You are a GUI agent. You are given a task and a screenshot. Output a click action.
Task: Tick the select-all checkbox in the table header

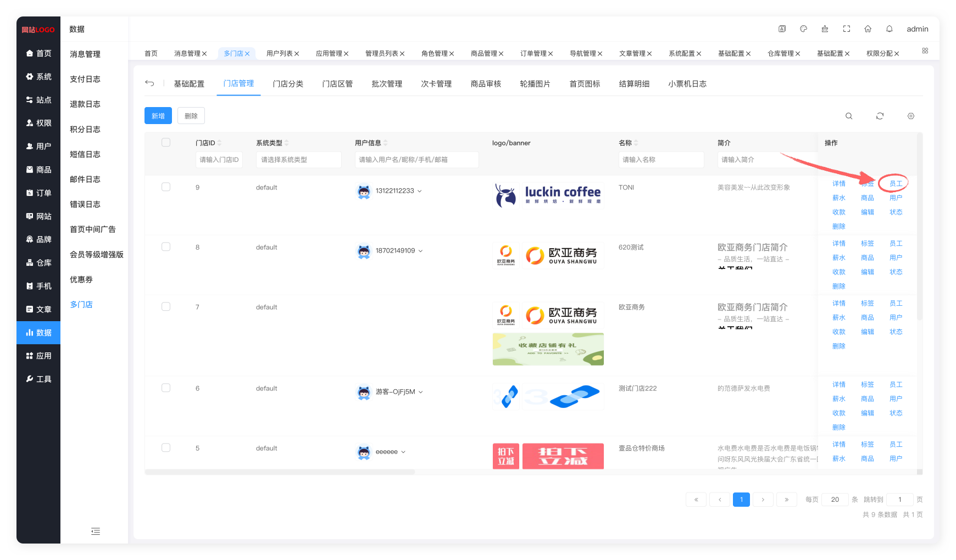click(166, 143)
